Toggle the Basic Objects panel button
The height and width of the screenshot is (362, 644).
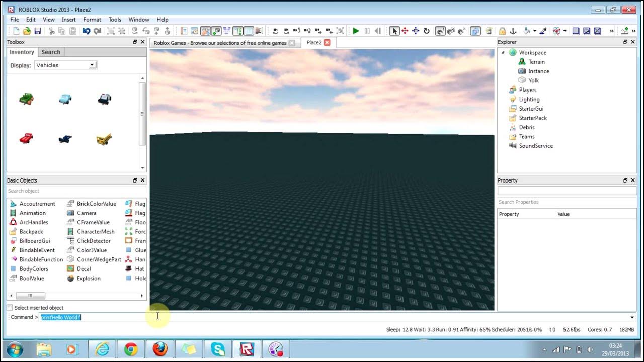(216, 31)
